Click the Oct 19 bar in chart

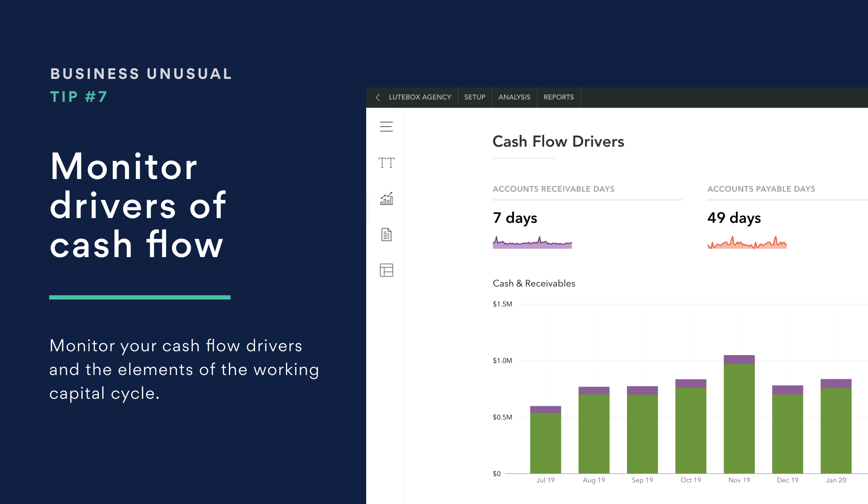click(690, 426)
